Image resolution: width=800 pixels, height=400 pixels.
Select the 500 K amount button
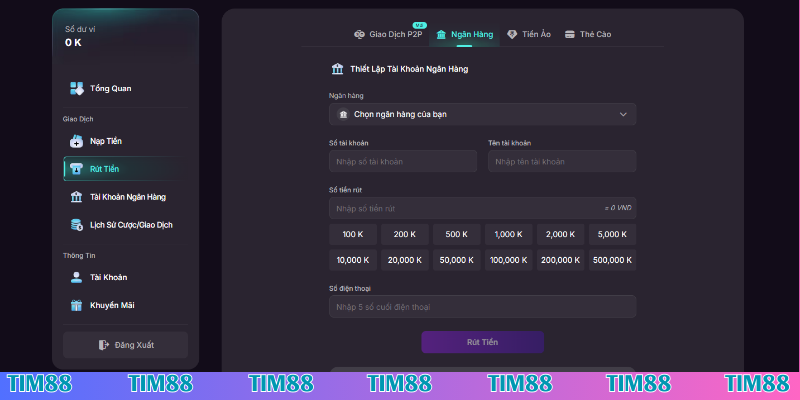456,234
